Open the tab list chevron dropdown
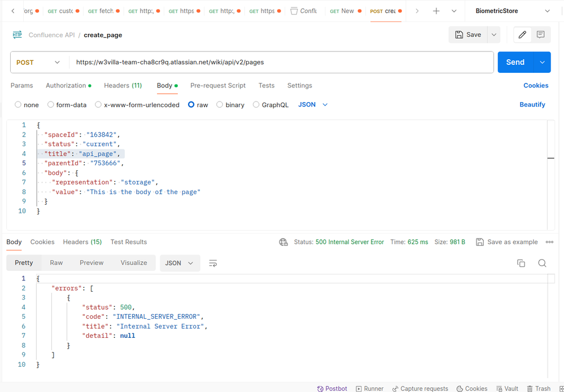 coord(454,11)
